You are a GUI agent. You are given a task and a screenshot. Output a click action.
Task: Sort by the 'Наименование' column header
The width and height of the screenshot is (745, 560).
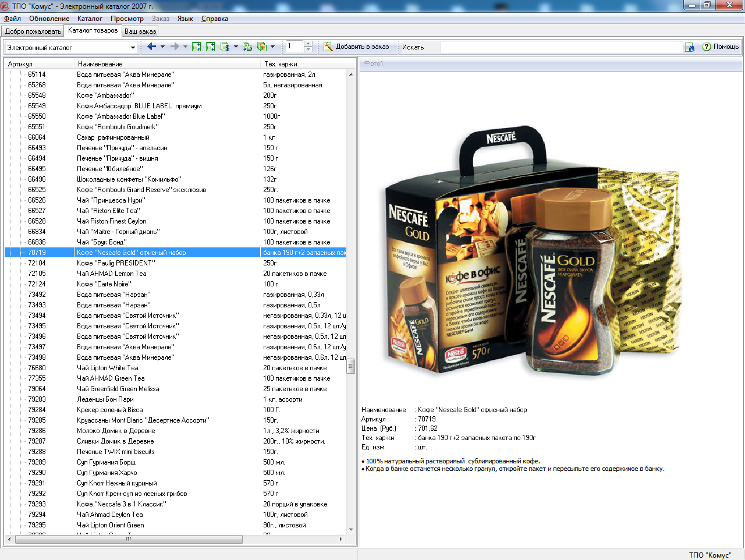[x=168, y=64]
